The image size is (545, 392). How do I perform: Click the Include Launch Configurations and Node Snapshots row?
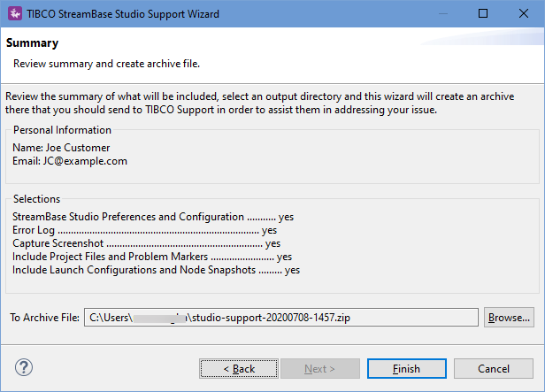156,270
